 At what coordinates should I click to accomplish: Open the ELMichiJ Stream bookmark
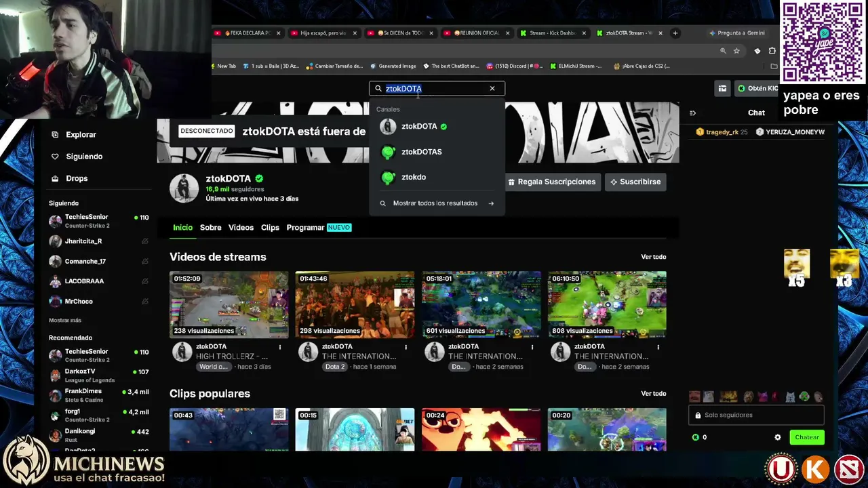point(576,66)
